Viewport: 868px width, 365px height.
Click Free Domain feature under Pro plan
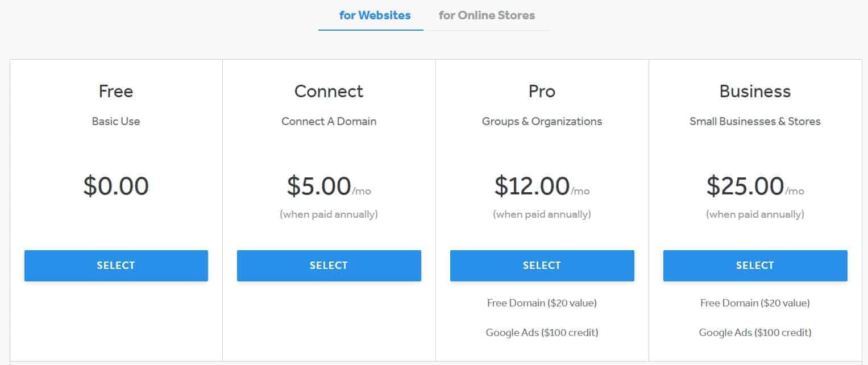[x=542, y=303]
